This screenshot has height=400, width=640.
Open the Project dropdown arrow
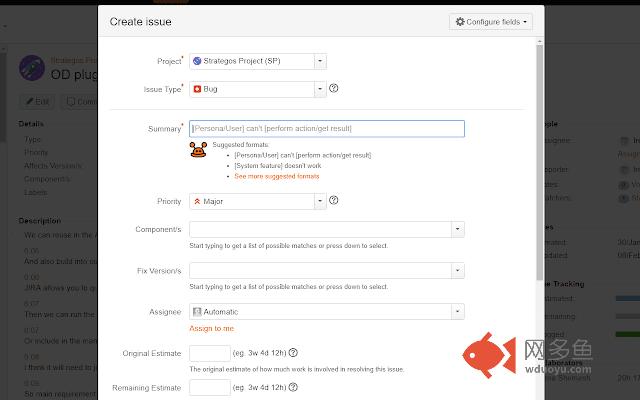320,61
